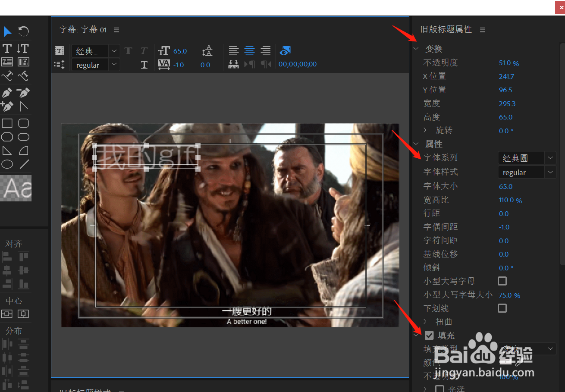Viewport: 565px width, 392px height.
Task: Select the Rounded Corner Rectangle tool
Action: click(x=23, y=123)
